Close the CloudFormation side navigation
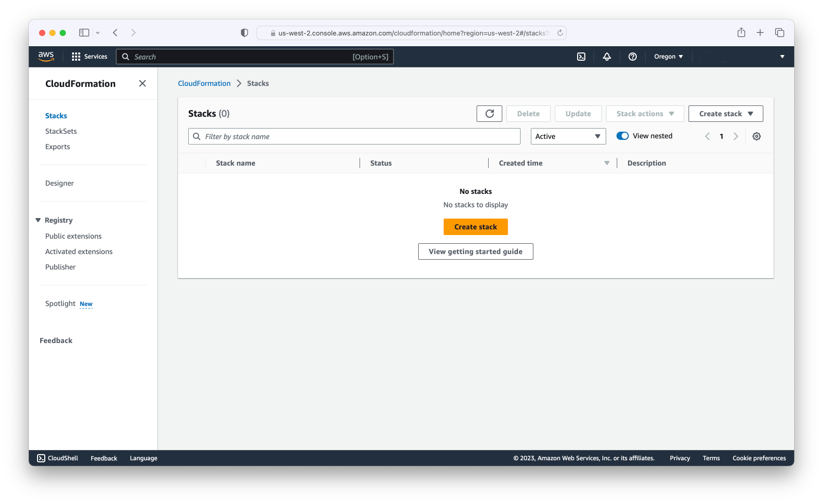Viewport: 823px width, 504px height. [x=142, y=83]
